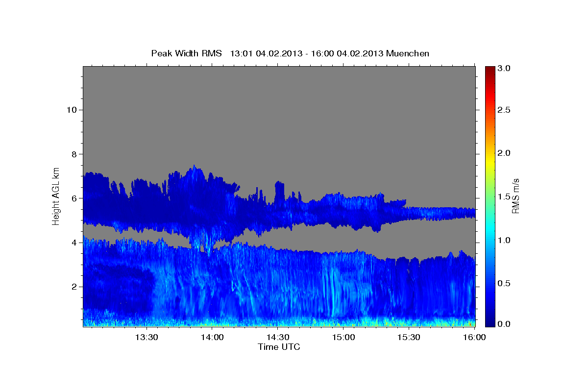The width and height of the screenshot is (588, 392).
Task: Click the 14:30 time tick label
Action: [x=277, y=337]
